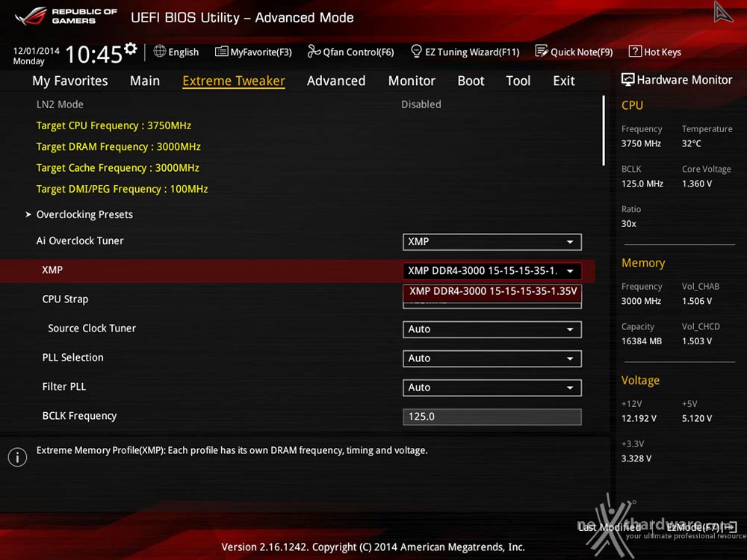
Task: Click the Hardware Monitor screen icon
Action: pyautogui.click(x=628, y=80)
